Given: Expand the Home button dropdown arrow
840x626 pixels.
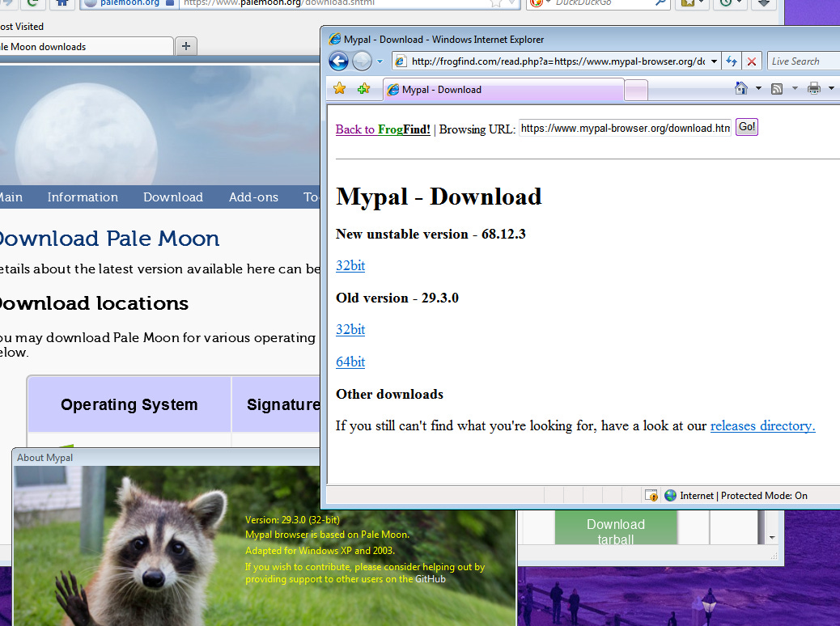Looking at the screenshot, I should pos(758,88).
